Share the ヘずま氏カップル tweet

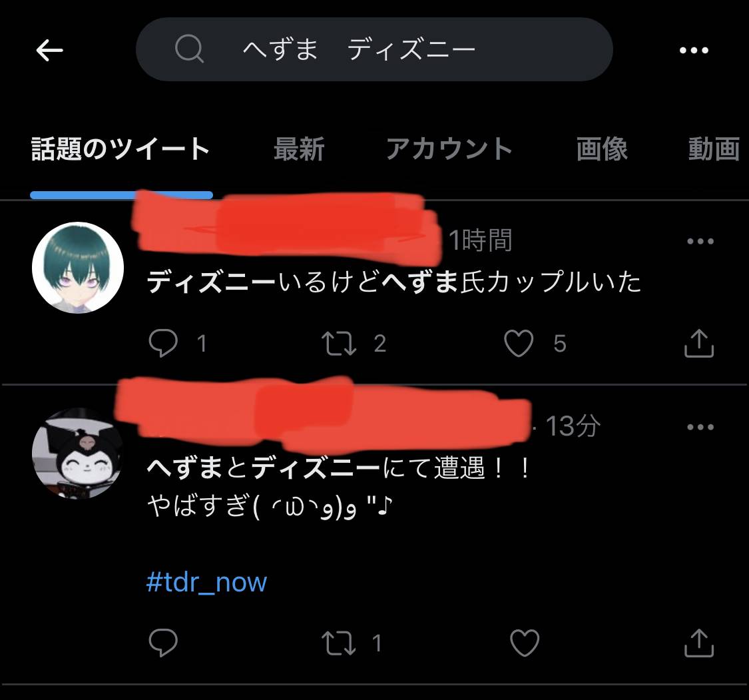[699, 343]
